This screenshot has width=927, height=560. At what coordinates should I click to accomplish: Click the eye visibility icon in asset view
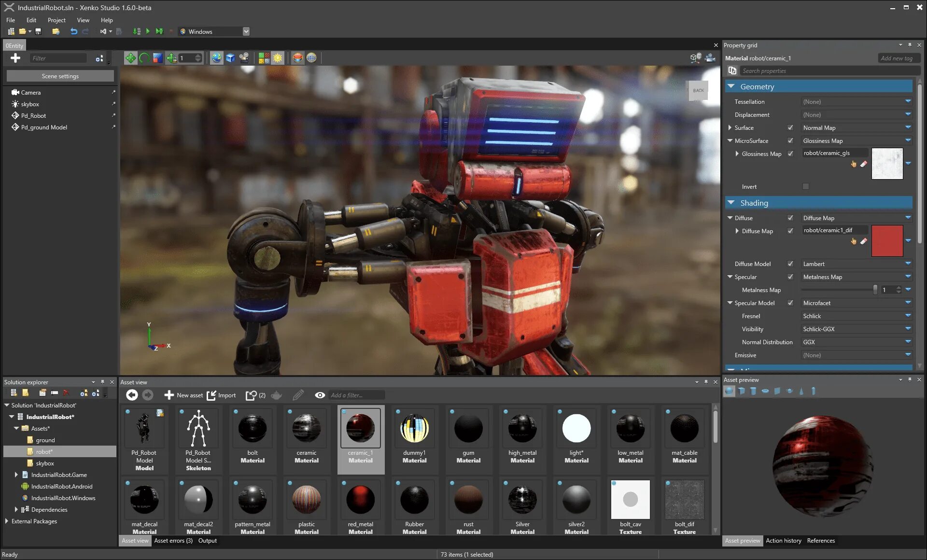click(x=320, y=395)
